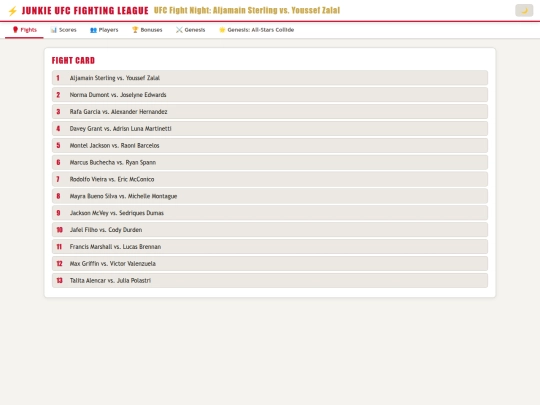The width and height of the screenshot is (540, 405).
Task: Click the Fight Card heading
Action: 73,61
